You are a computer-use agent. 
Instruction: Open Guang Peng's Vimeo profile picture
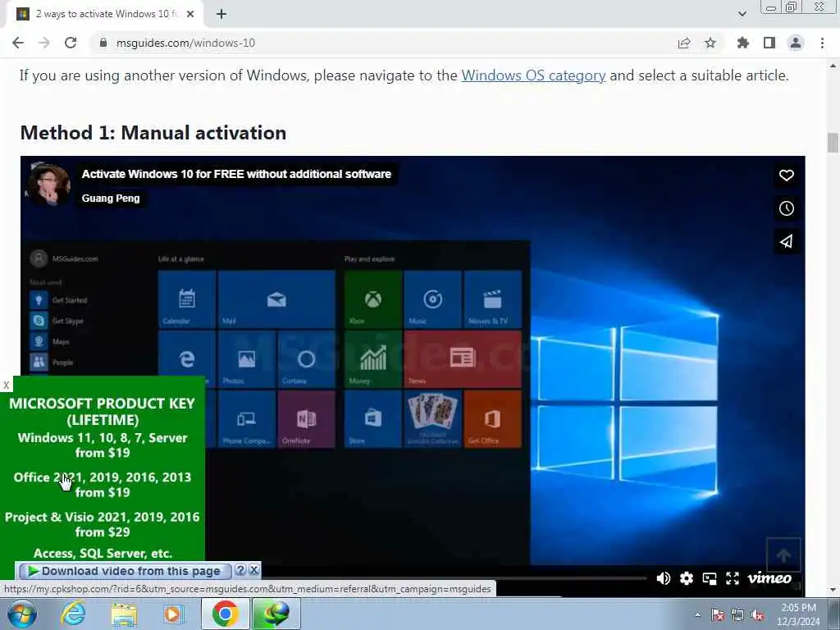[48, 185]
